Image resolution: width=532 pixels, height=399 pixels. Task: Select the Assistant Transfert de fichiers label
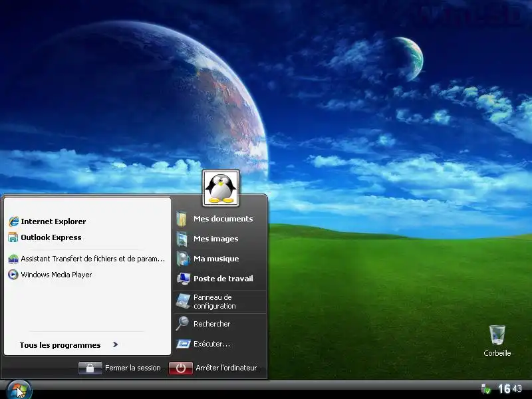(x=92, y=259)
